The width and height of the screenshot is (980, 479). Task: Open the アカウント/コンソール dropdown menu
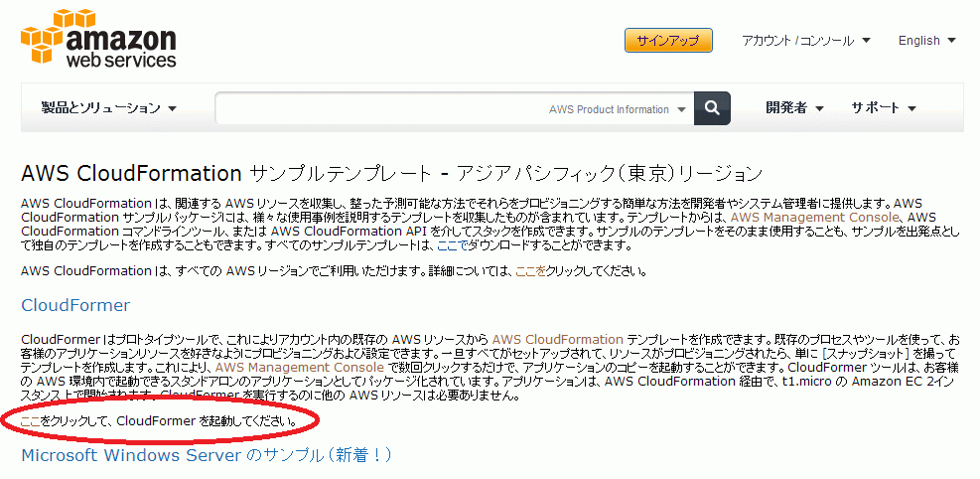coord(805,41)
